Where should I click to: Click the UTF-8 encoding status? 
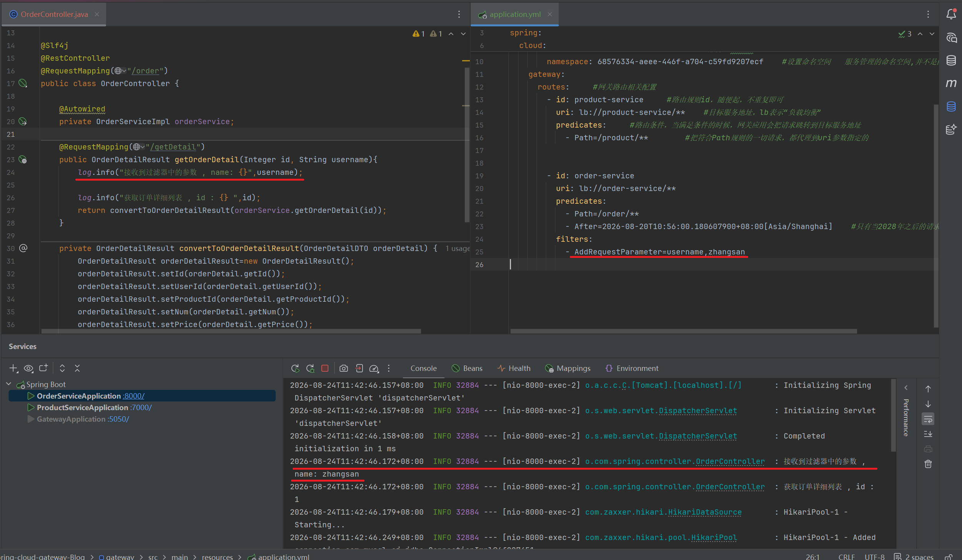(x=874, y=557)
